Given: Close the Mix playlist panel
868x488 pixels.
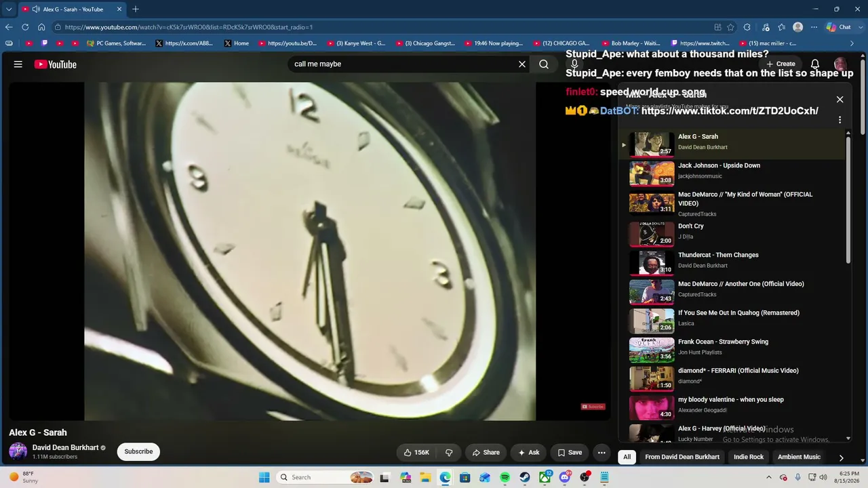Looking at the screenshot, I should pyautogui.click(x=840, y=99).
